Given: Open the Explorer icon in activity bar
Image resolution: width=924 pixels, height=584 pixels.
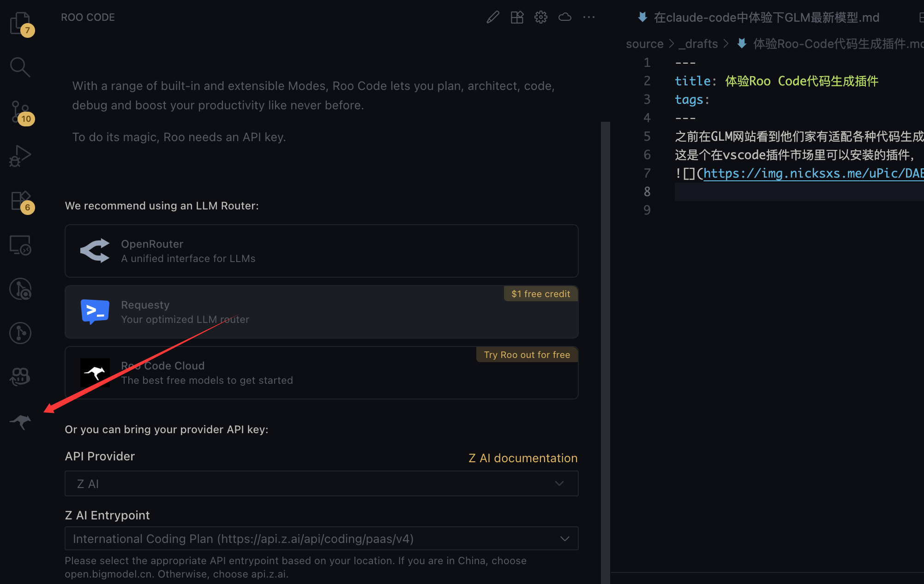Looking at the screenshot, I should (20, 23).
